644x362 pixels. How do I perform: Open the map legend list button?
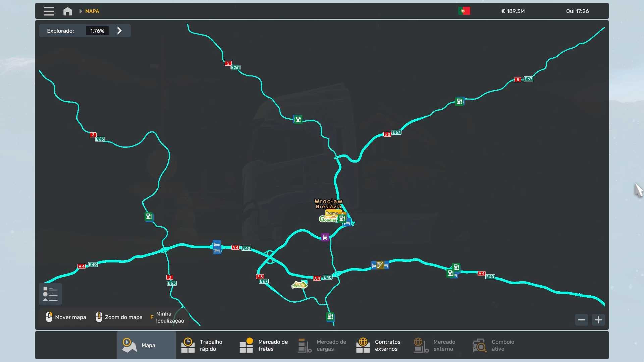[x=50, y=294]
